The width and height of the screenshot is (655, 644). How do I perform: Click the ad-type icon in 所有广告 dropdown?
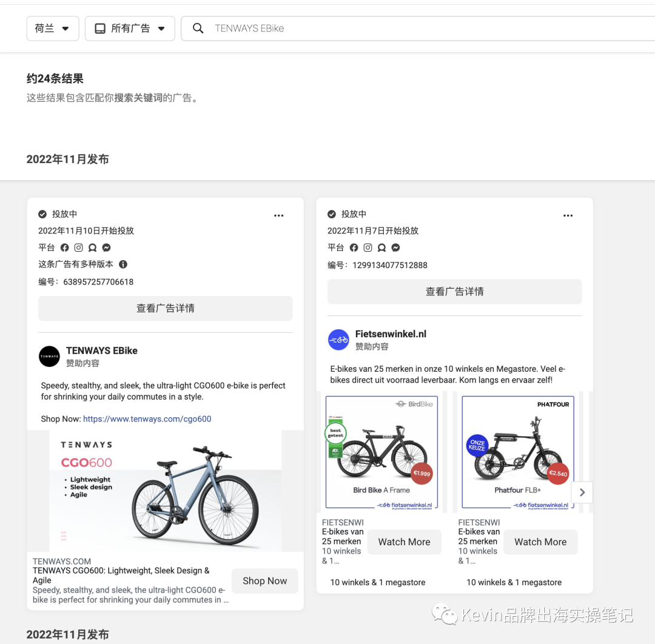[x=100, y=29]
